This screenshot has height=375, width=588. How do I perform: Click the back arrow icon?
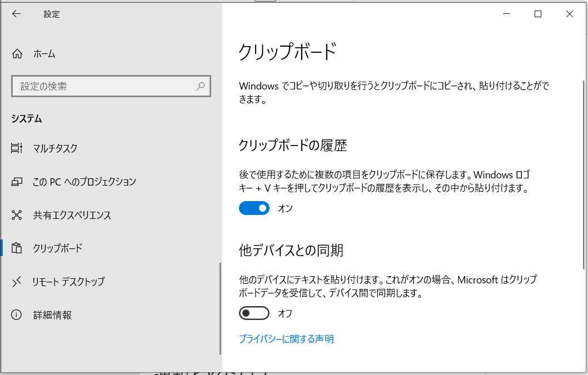click(16, 14)
